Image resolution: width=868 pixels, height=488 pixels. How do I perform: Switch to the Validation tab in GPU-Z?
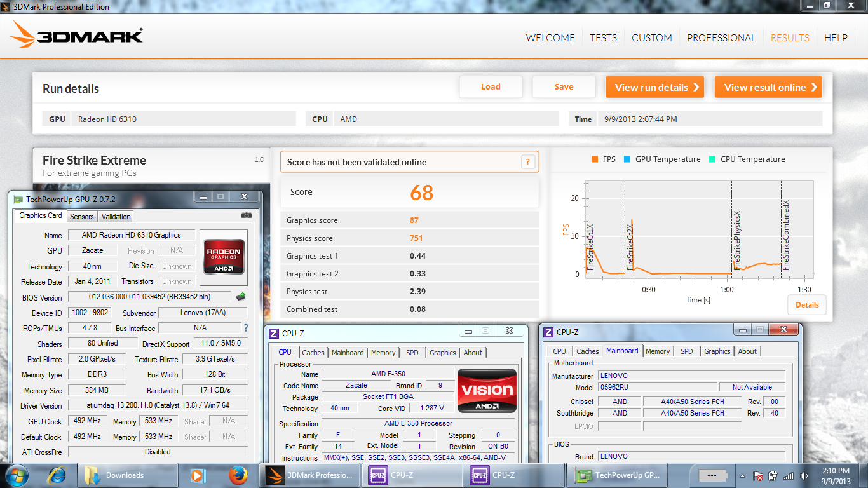point(116,216)
